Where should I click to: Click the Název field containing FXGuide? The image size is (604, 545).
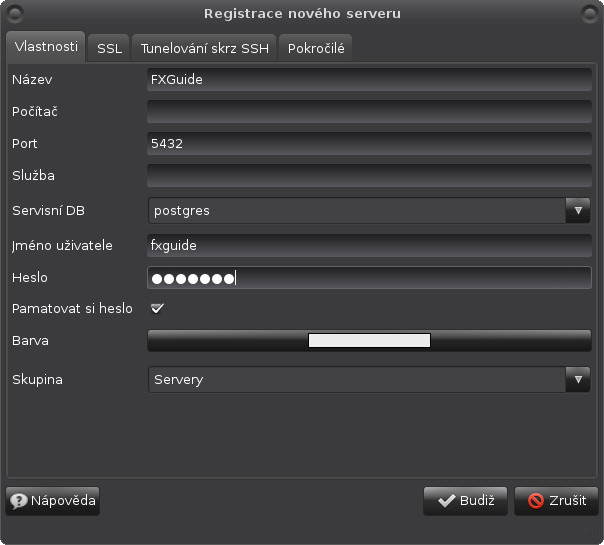point(369,80)
